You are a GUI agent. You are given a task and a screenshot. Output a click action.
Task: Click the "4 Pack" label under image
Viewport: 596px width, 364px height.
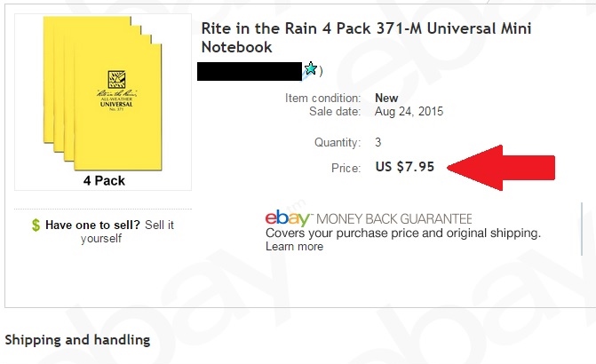pos(104,180)
